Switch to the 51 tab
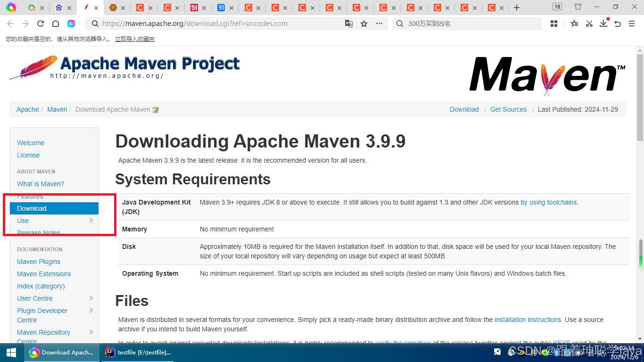The height and width of the screenshot is (362, 644). coord(194,8)
